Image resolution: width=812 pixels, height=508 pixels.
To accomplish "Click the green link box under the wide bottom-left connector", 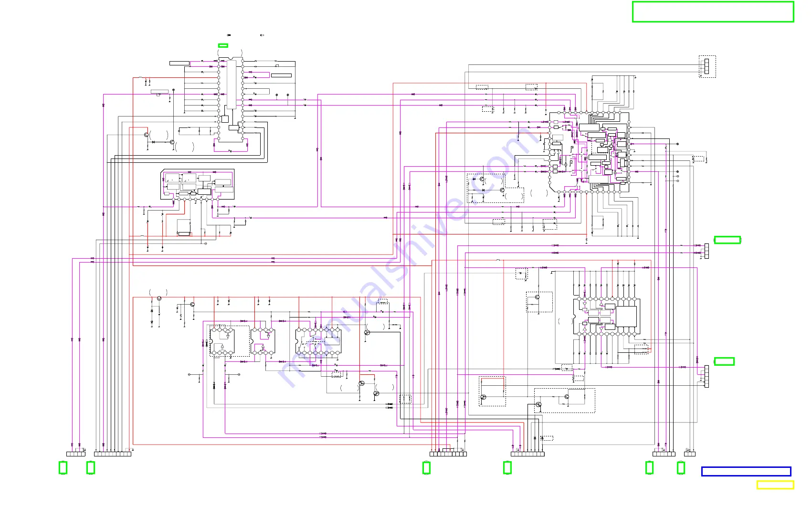I will 91,468.
